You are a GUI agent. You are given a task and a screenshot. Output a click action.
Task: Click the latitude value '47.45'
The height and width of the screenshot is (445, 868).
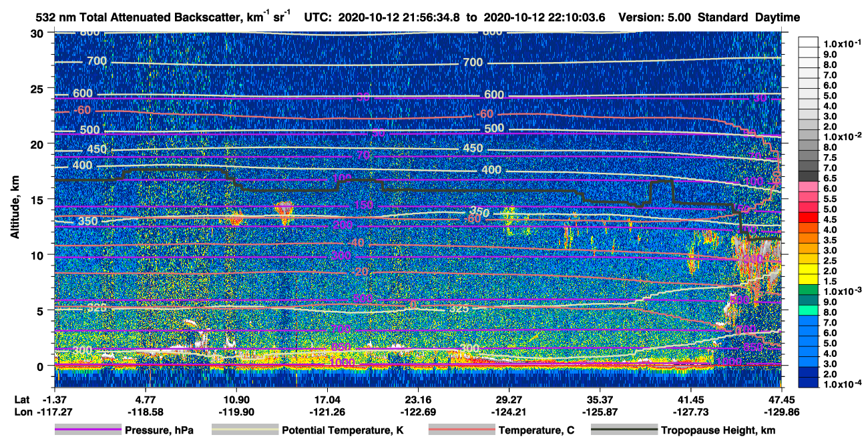[x=781, y=399]
